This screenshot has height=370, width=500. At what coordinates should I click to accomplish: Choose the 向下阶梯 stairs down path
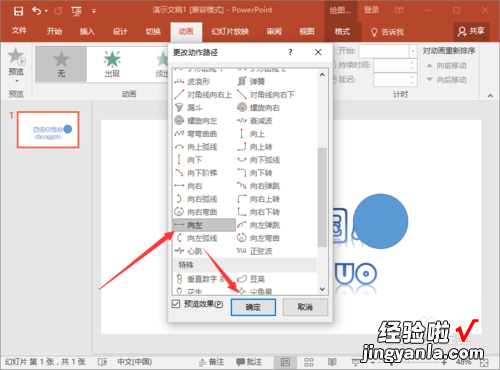pyautogui.click(x=196, y=173)
